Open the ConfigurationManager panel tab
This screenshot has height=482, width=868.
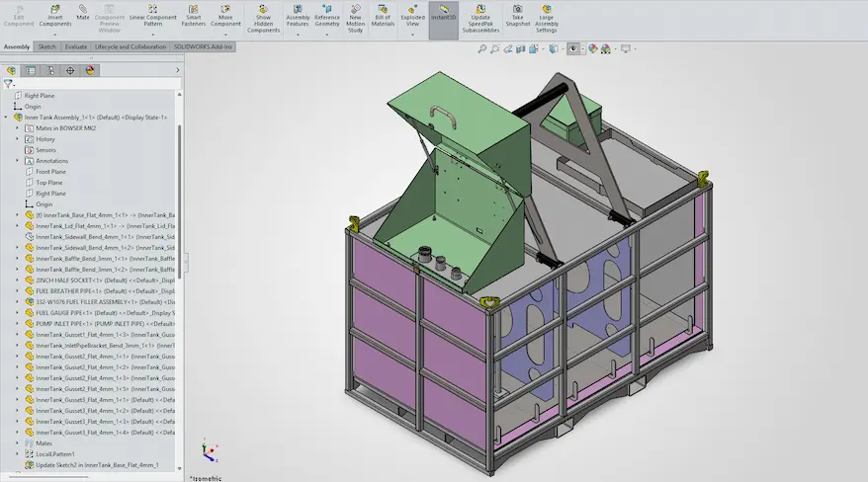tap(50, 70)
